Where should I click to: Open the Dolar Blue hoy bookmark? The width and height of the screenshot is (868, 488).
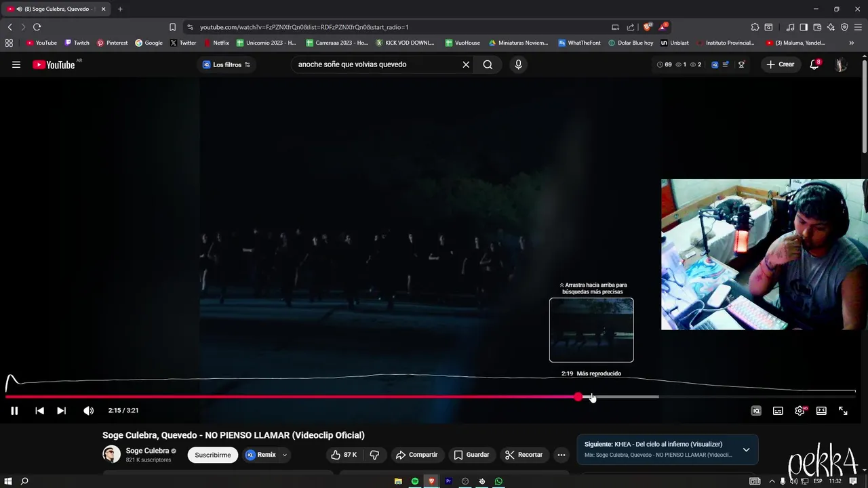(631, 43)
